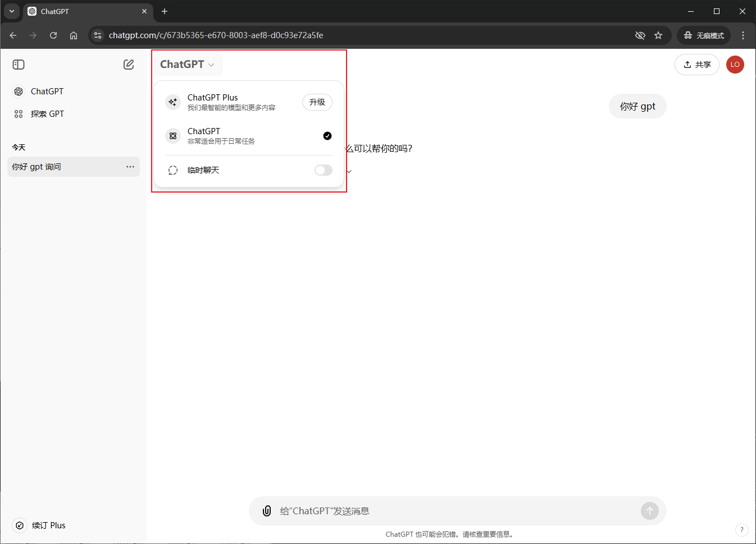Viewport: 756px width, 544px height.
Task: Select the ChatGPT model radio checkmark
Action: [327, 136]
